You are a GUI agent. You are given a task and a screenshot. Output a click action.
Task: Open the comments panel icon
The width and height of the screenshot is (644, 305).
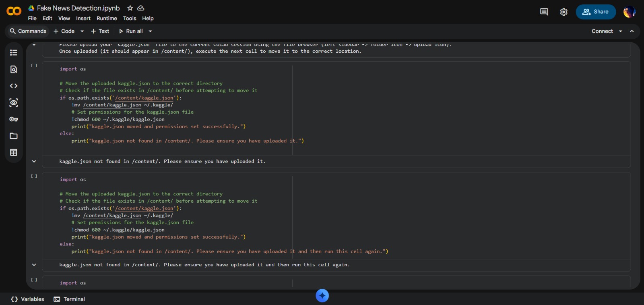tap(544, 12)
